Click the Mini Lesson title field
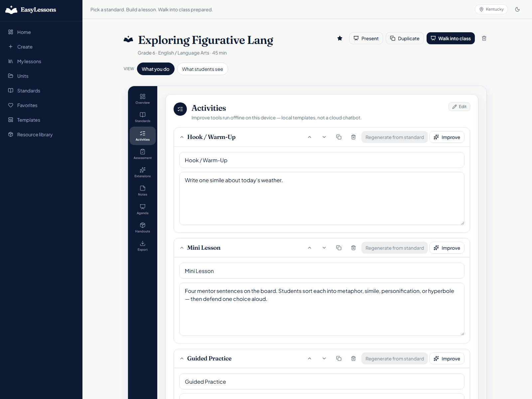Viewport: 532px width, 399px height. pos(322,271)
